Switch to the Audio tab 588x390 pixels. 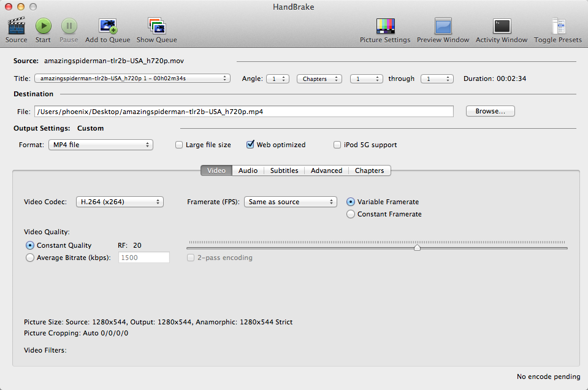coord(248,170)
